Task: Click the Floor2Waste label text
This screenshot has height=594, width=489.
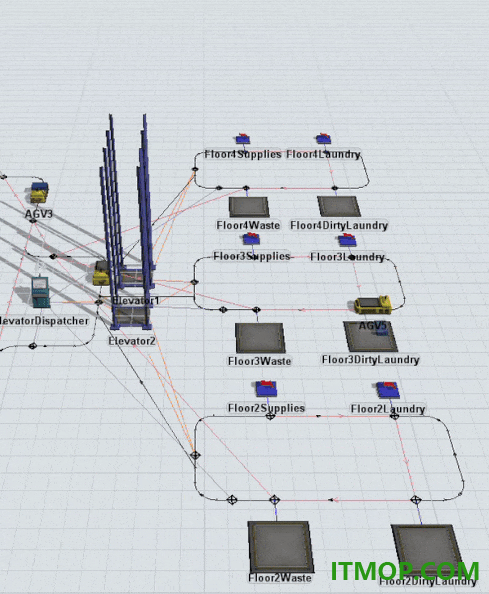Action: [280, 578]
